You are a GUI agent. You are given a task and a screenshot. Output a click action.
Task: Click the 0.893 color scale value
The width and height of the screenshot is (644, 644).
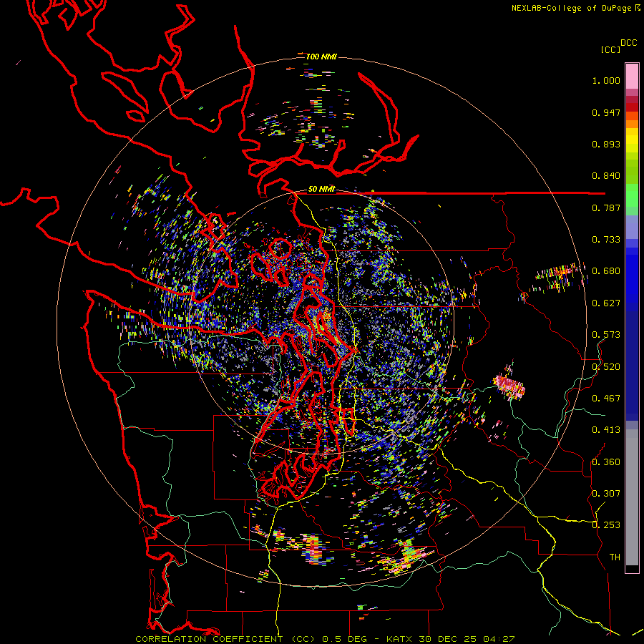pyautogui.click(x=606, y=144)
